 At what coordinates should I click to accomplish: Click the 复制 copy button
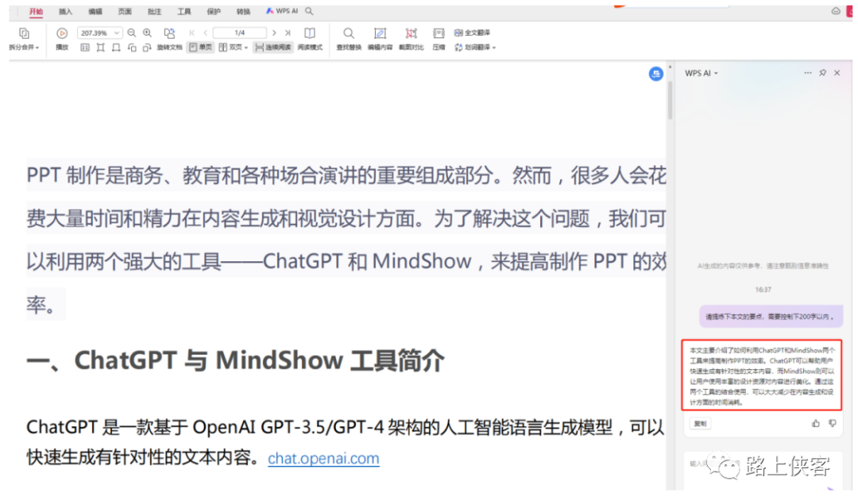tap(701, 424)
